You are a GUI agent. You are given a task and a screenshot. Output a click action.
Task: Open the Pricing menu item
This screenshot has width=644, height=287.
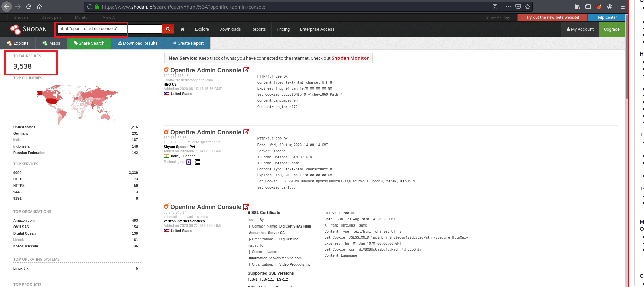[x=283, y=29]
